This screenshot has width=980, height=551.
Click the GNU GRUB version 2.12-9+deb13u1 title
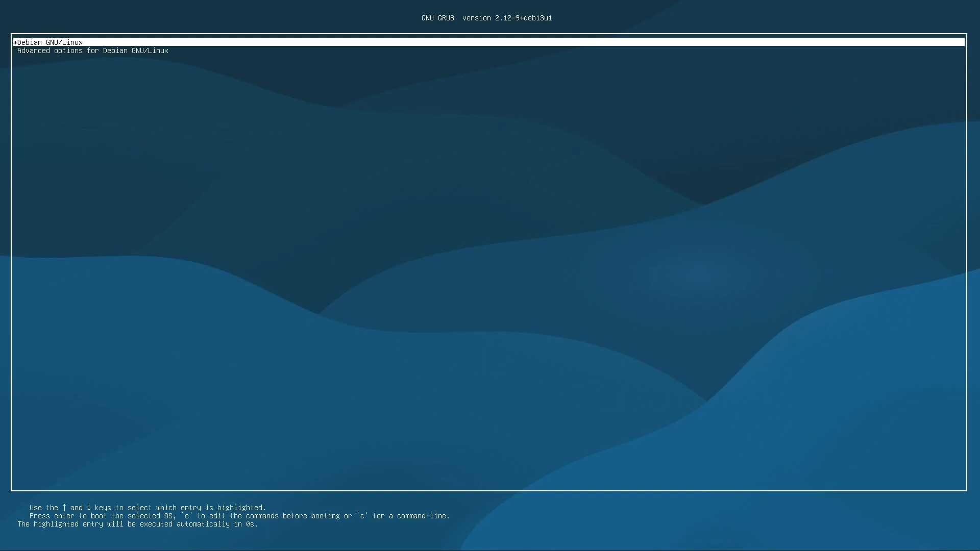(x=486, y=18)
